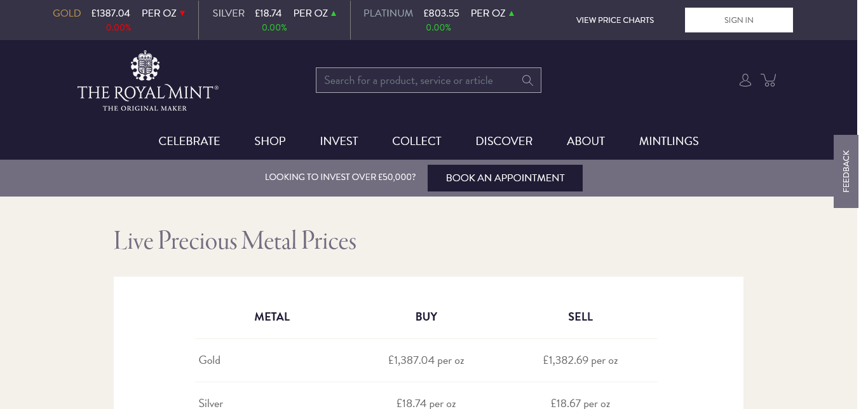
Task: Click the gold price in the ticker
Action: tap(111, 13)
